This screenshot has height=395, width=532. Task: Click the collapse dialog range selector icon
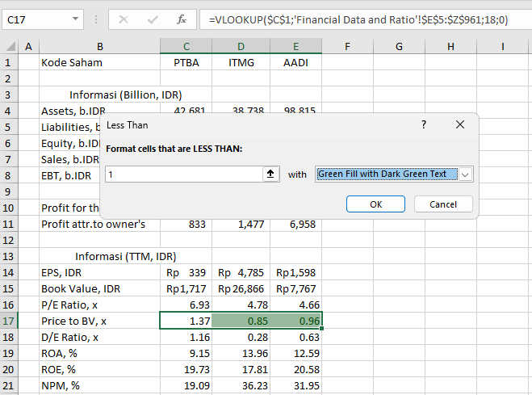tap(270, 174)
